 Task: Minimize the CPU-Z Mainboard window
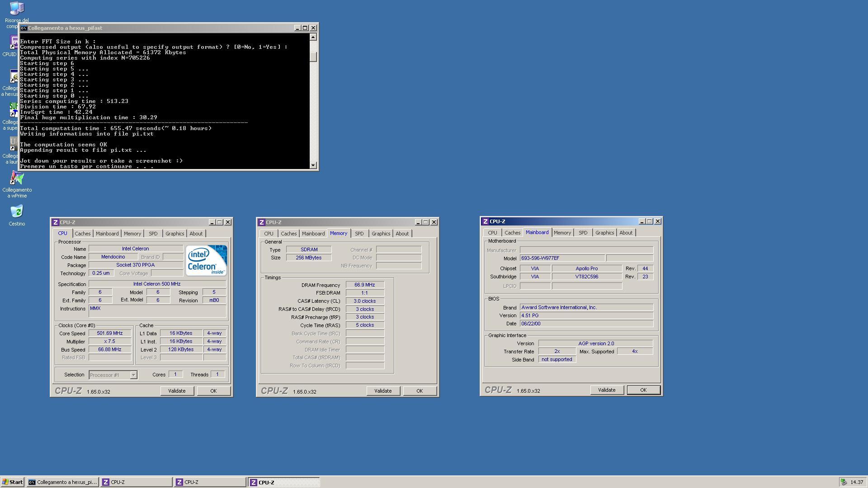(642, 221)
